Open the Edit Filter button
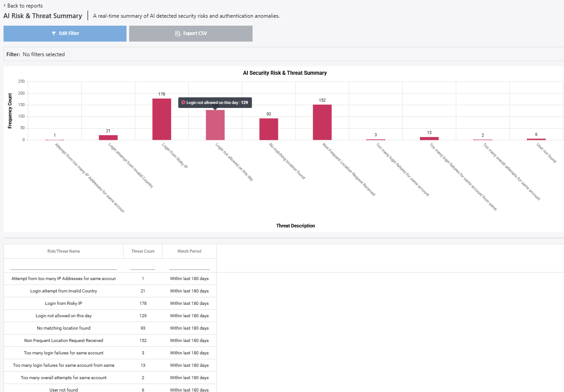 [x=65, y=34]
